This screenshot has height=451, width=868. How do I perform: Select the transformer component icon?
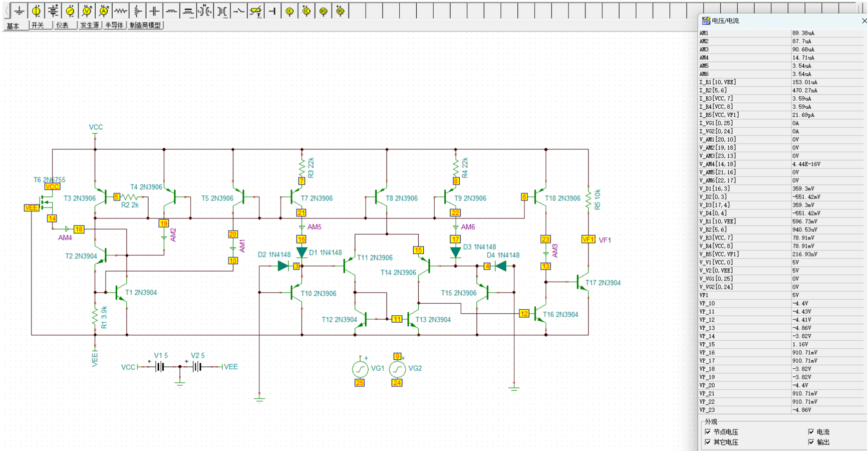pos(222,11)
